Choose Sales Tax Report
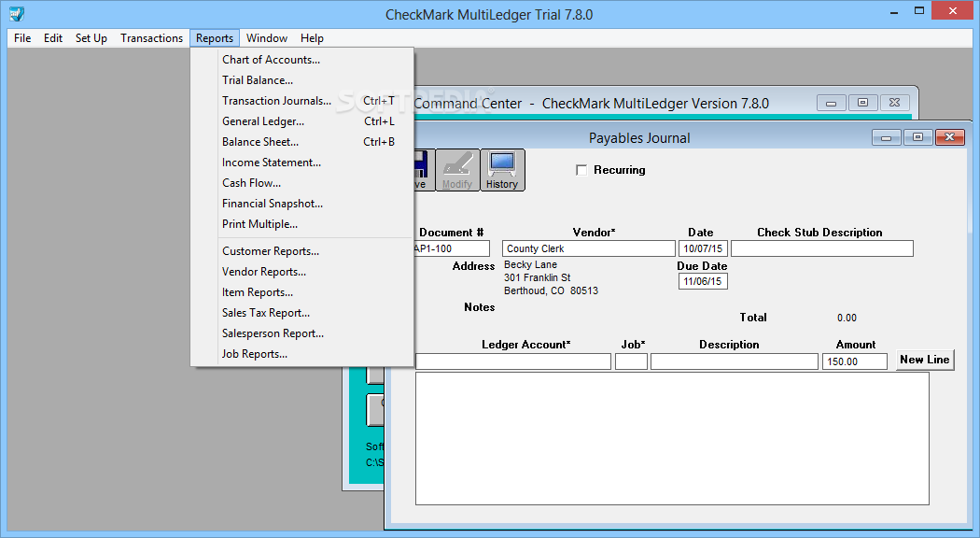Image resolution: width=980 pixels, height=538 pixels. pos(301,313)
